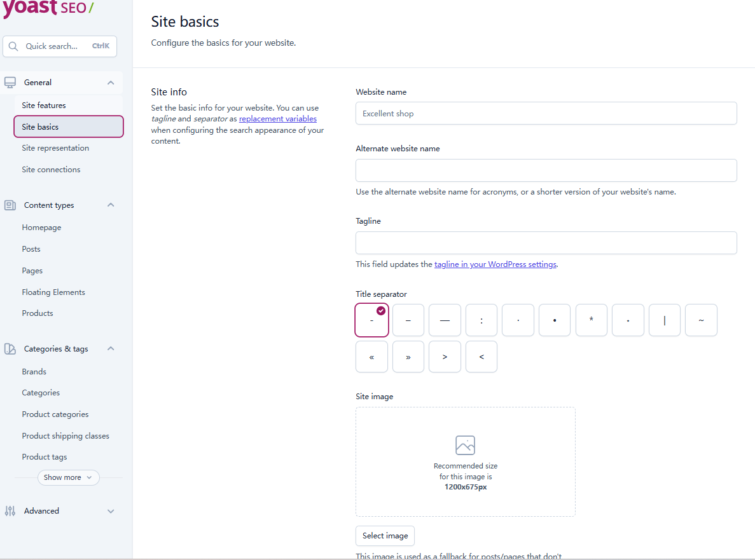Viewport: 755px width, 560px height.
Task: Choose the colon title separator
Action: point(481,320)
